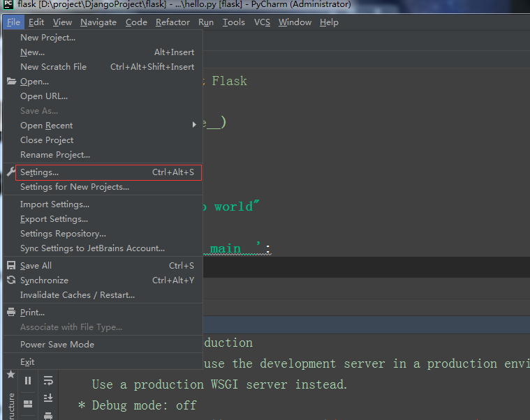The image size is (530, 420).
Task: Choose Rename Project...
Action: [103, 155]
